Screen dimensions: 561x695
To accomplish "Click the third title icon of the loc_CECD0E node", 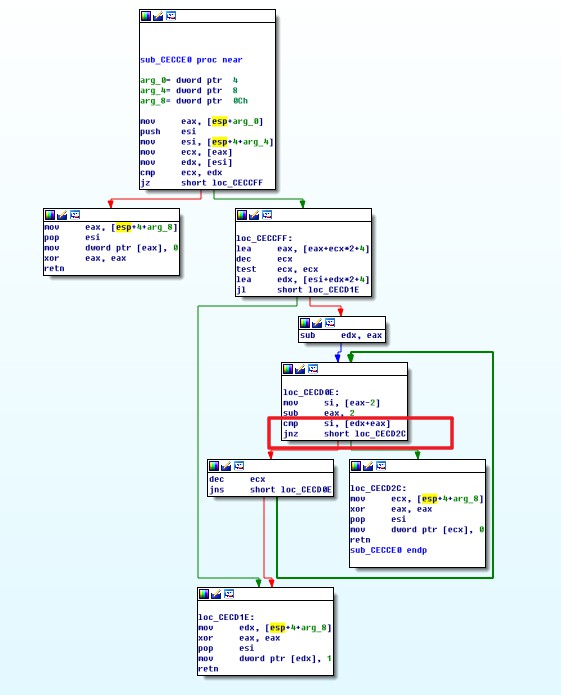I will pyautogui.click(x=313, y=369).
